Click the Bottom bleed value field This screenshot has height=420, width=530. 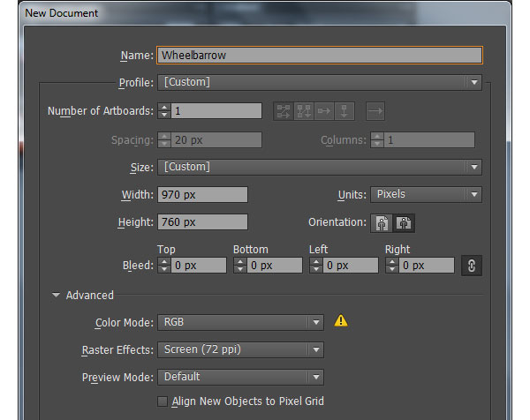coord(275,265)
